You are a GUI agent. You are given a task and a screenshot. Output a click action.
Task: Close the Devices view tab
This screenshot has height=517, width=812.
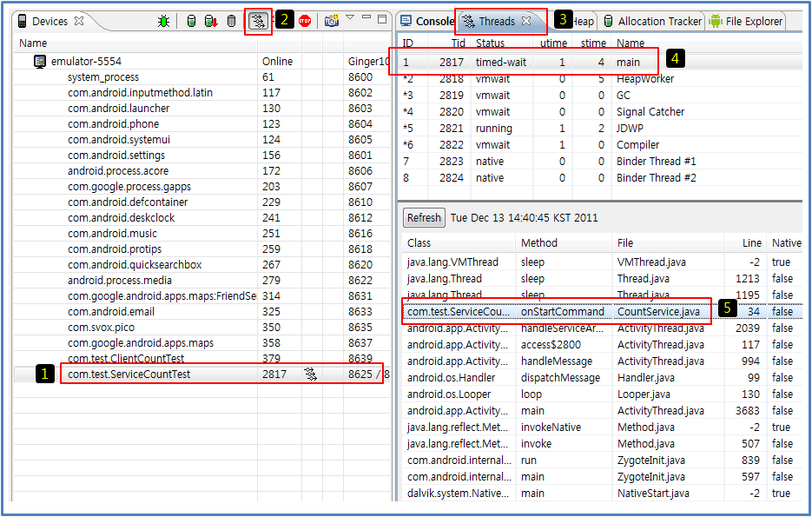tap(77, 21)
